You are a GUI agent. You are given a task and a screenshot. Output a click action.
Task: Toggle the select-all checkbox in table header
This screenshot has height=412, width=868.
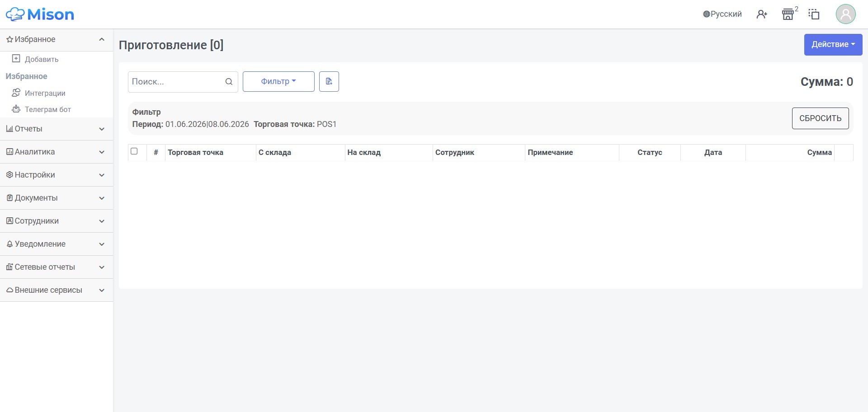[134, 151]
